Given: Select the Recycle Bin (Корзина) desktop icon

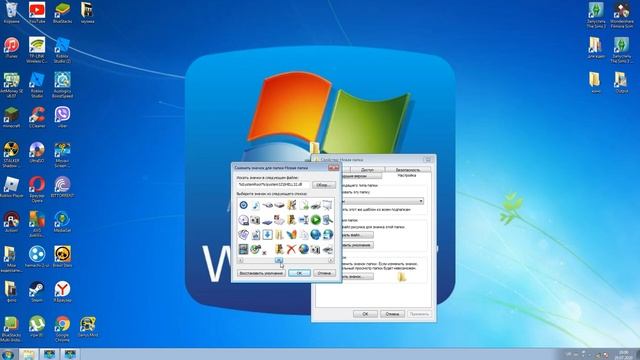Looking at the screenshot, I should 11,12.
